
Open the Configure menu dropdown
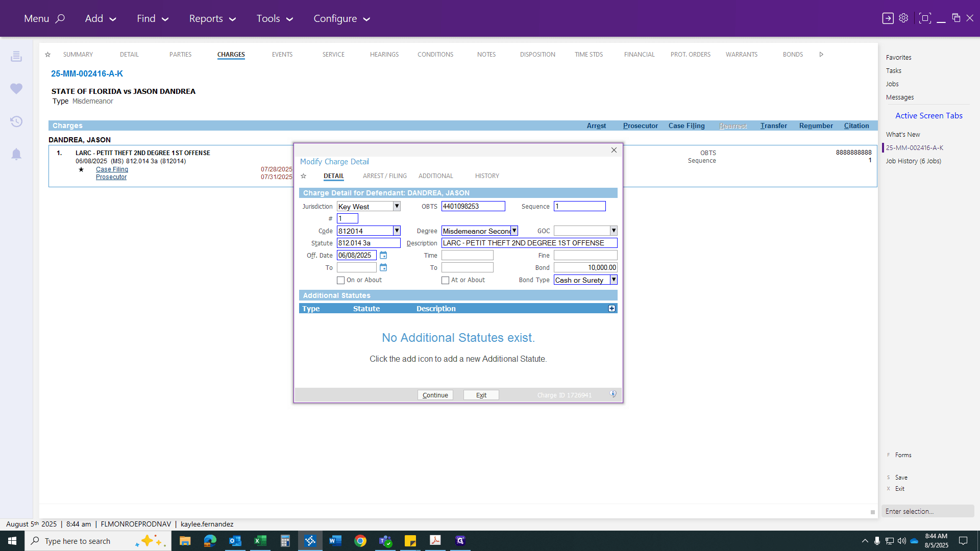point(341,18)
